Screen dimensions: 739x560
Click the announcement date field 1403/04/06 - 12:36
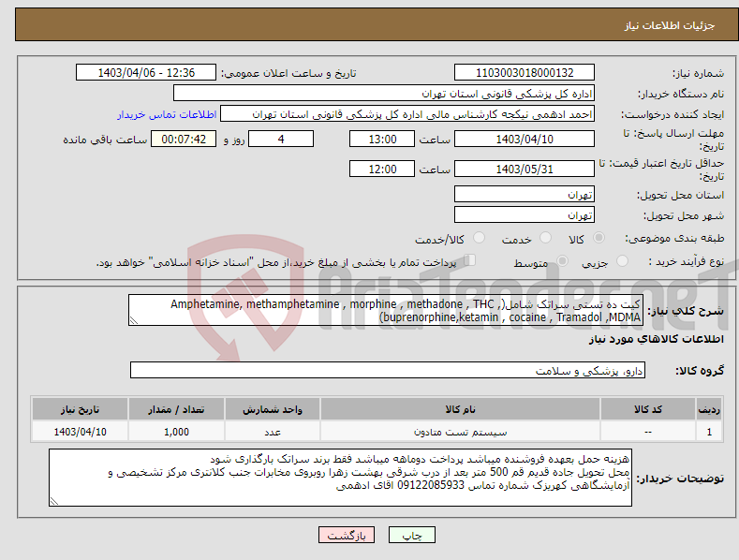(146, 73)
